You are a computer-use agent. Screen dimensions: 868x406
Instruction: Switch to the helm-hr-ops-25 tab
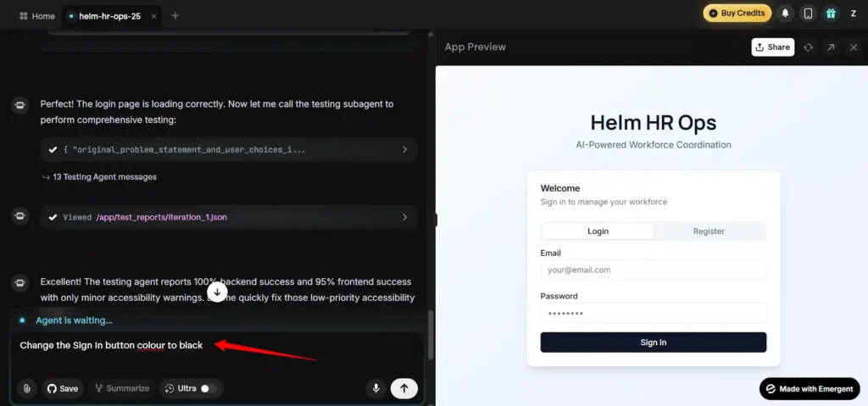pyautogui.click(x=109, y=16)
